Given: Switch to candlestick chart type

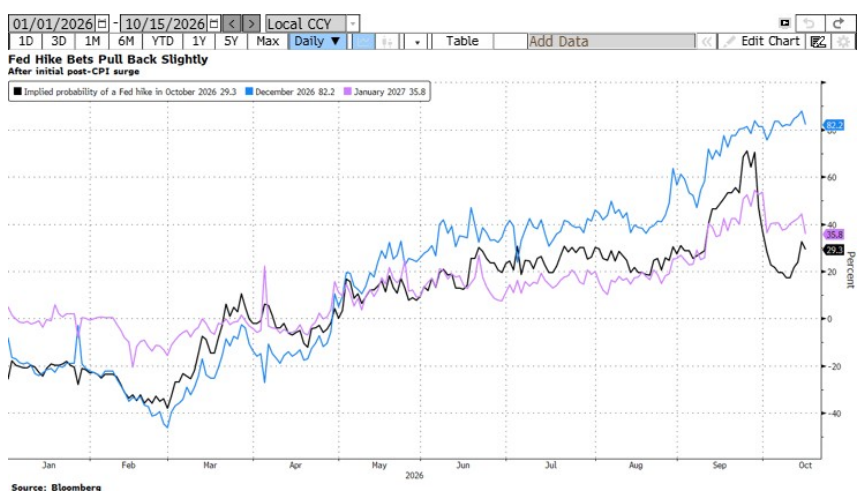Looking at the screenshot, I should [x=387, y=42].
